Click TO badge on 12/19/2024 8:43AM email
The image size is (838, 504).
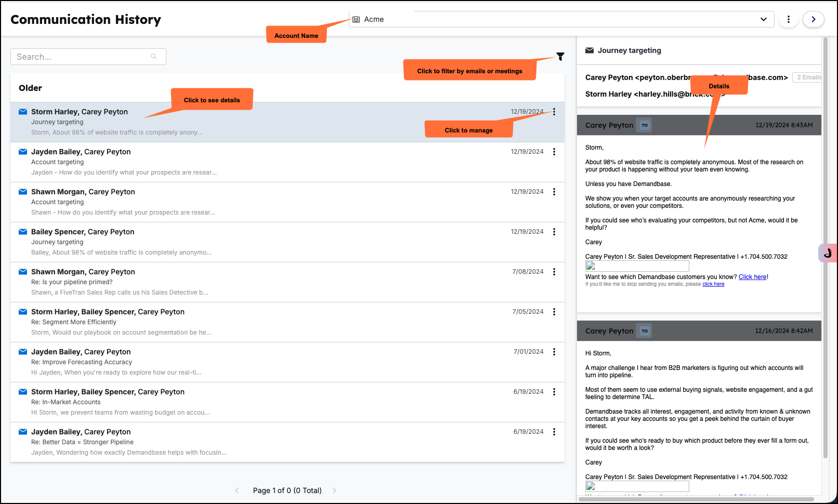[x=645, y=125]
